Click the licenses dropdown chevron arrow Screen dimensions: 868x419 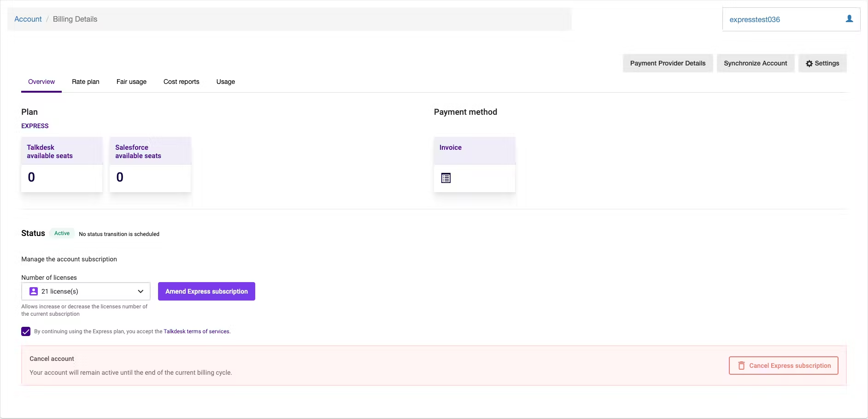[x=141, y=291]
